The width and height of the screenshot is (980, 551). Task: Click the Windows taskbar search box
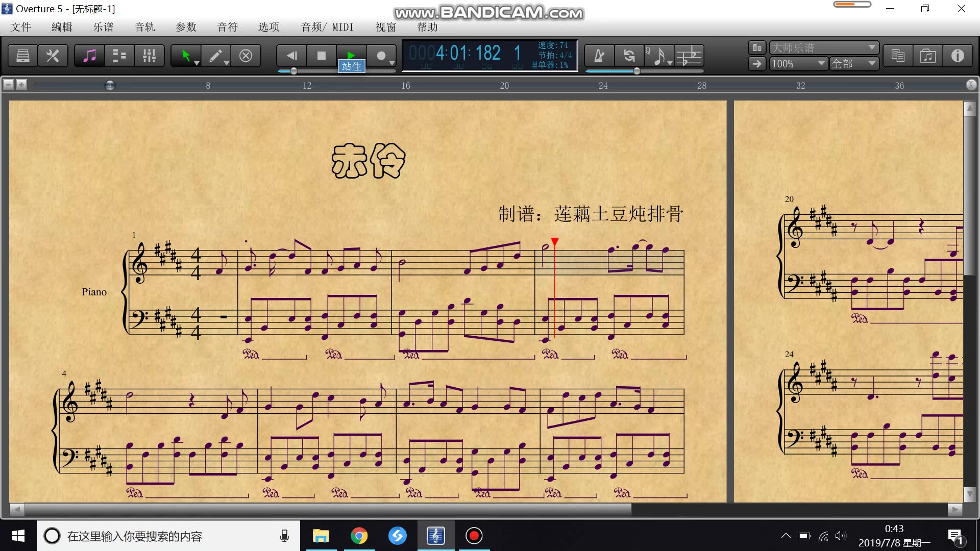pos(168,536)
